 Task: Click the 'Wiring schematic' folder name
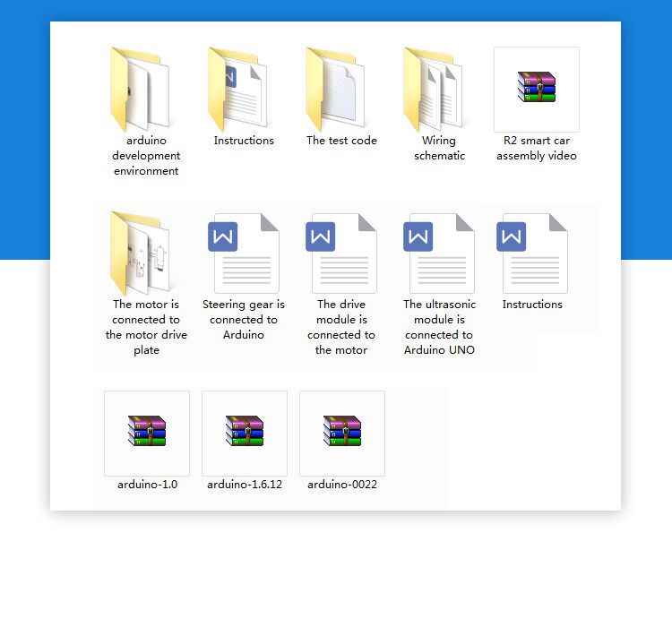[439, 148]
